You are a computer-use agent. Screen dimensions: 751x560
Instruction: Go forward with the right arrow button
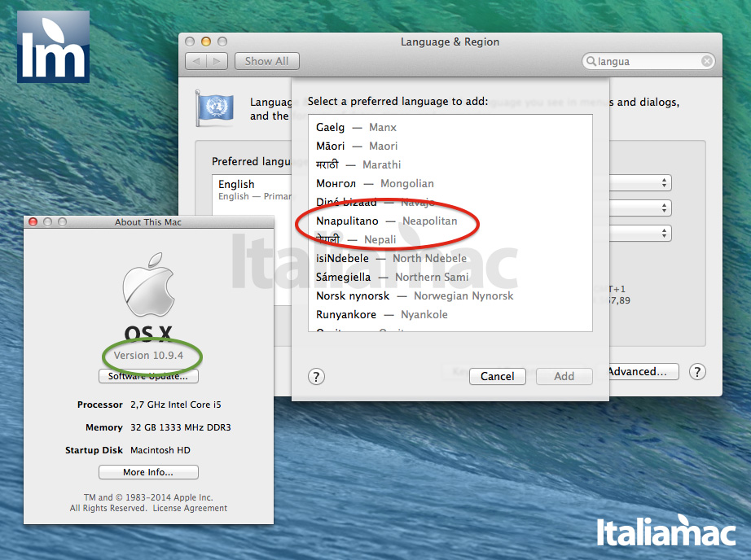pos(217,61)
